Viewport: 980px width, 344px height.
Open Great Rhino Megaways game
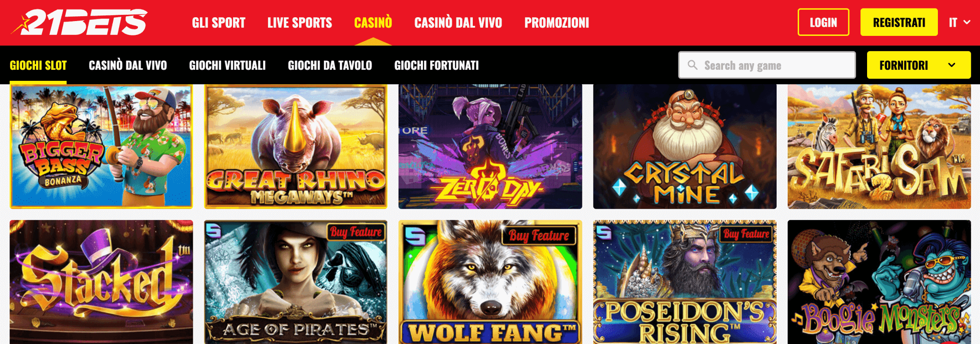[x=296, y=146]
